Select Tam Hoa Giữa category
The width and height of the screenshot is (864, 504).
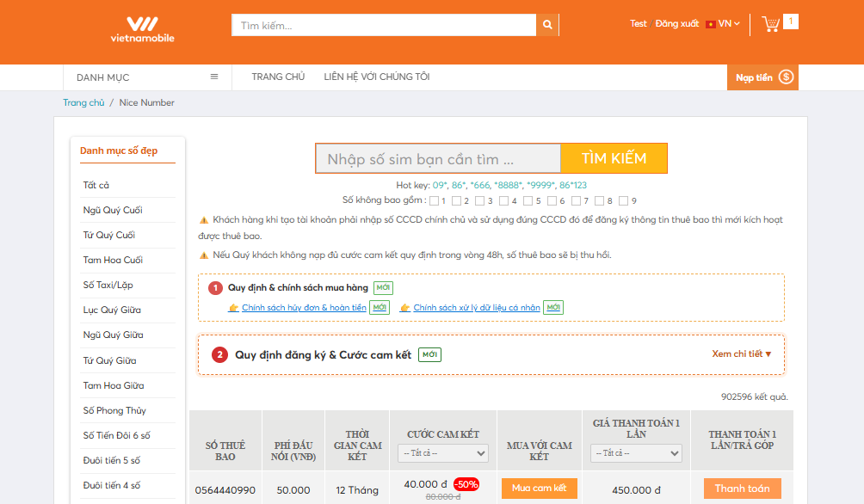[114, 385]
